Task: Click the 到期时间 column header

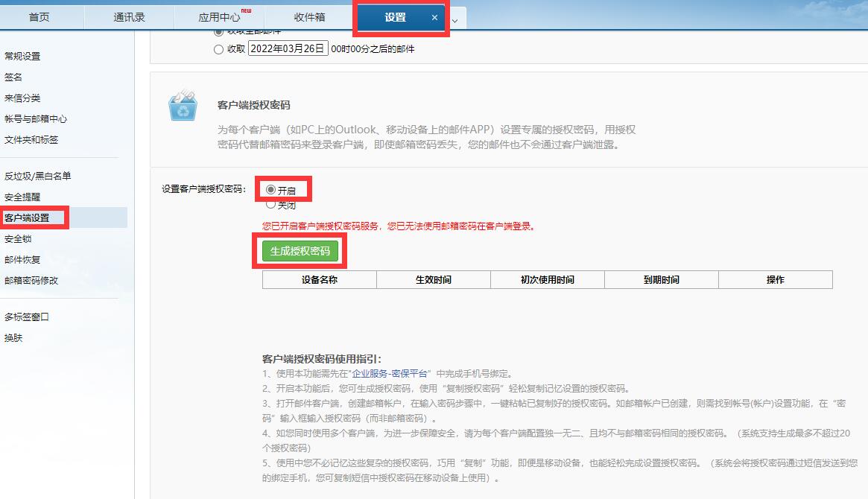Action: (662, 280)
